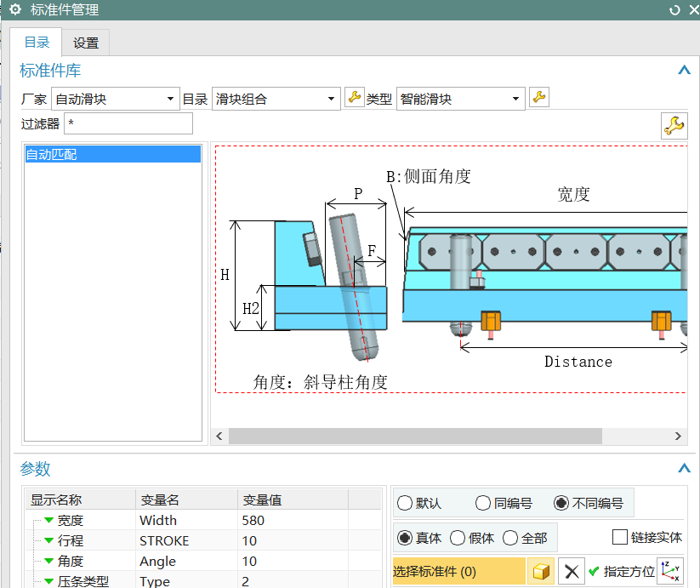
Task: Click the gear icon in dialog title
Action: pyautogui.click(x=15, y=9)
